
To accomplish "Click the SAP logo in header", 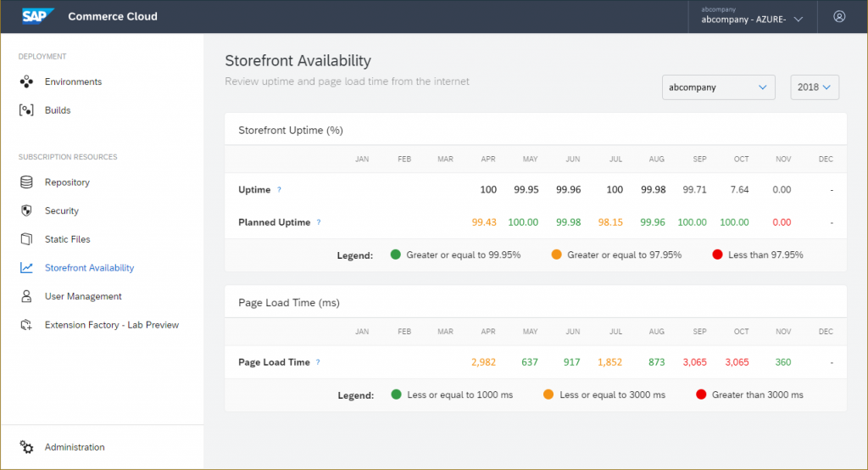I will (x=38, y=16).
